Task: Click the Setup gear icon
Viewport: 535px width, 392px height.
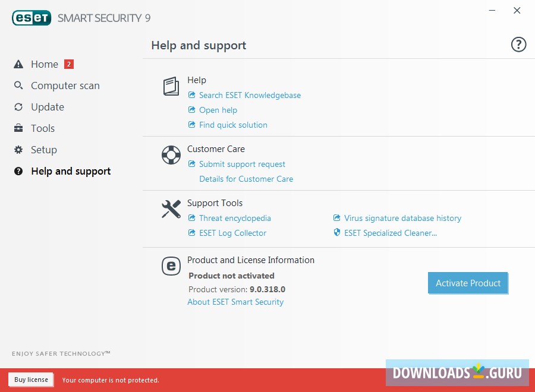Action: click(18, 150)
